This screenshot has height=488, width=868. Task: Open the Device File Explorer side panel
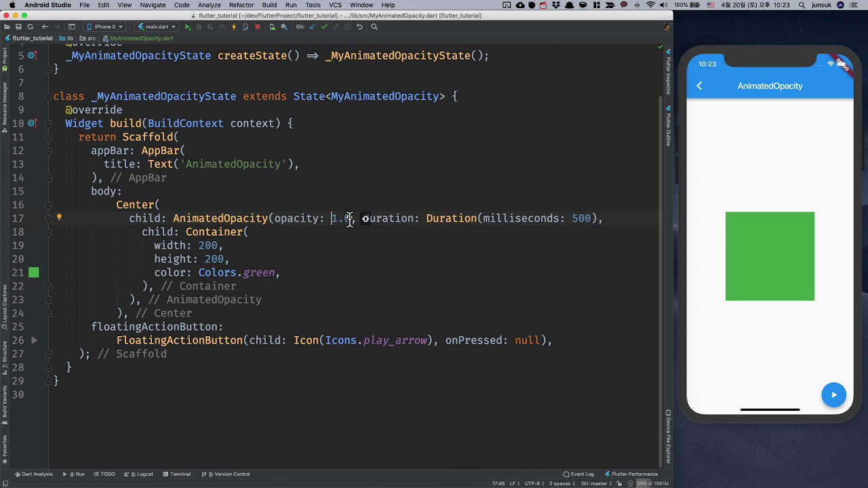(x=668, y=437)
